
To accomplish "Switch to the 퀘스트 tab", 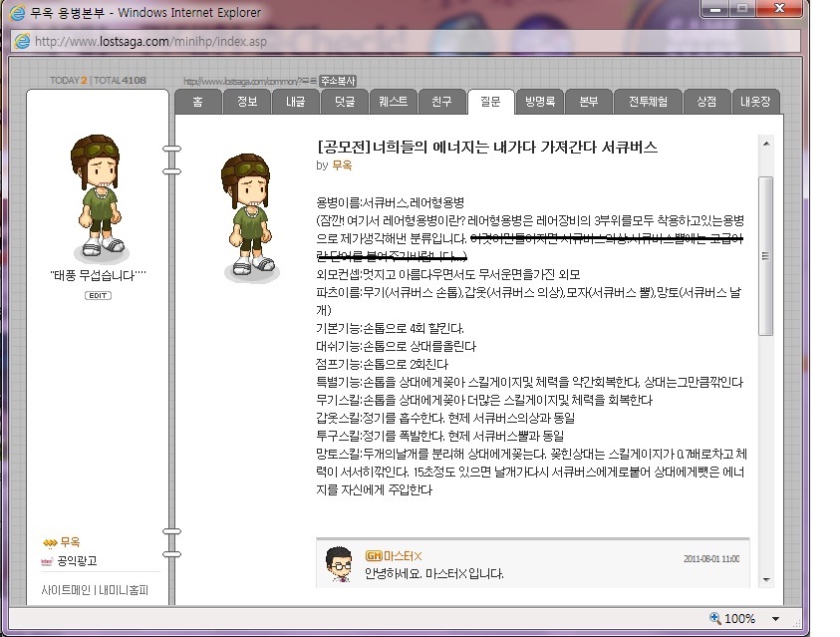I will pyautogui.click(x=393, y=102).
